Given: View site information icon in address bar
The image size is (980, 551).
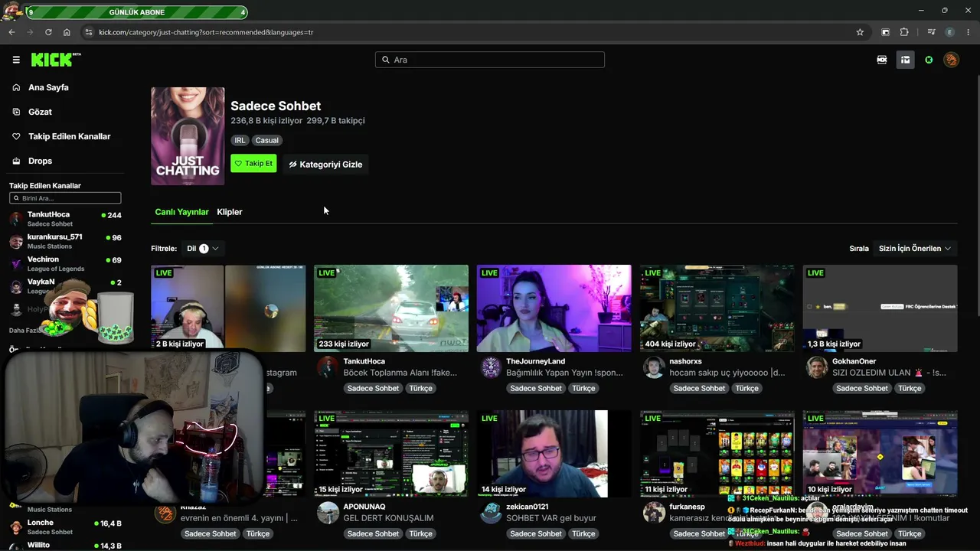Looking at the screenshot, I should [x=89, y=32].
